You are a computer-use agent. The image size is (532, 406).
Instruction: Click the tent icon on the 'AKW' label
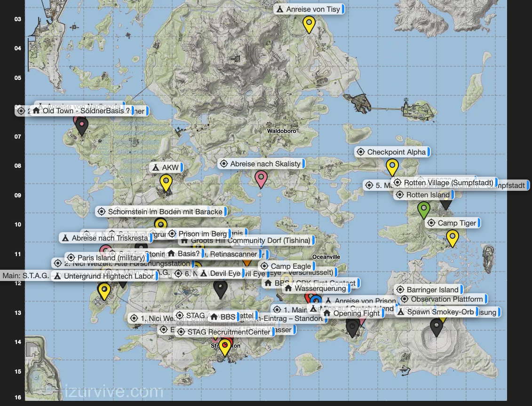(156, 167)
